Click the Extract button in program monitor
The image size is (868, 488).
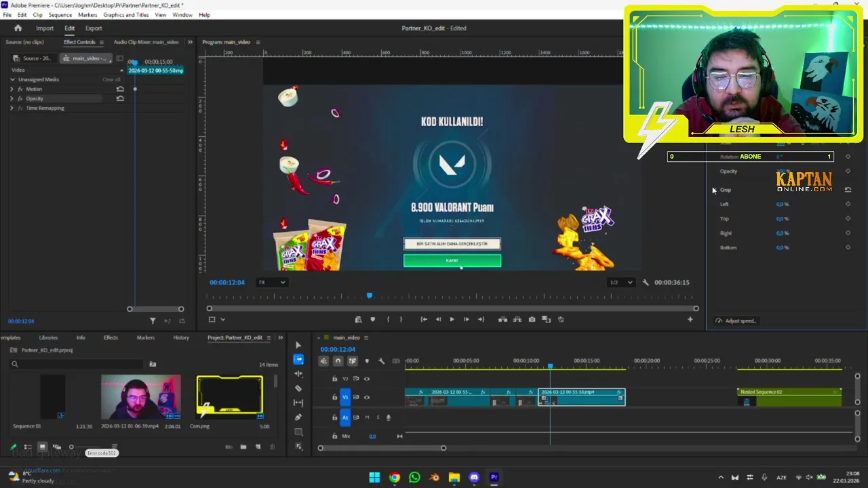(x=517, y=319)
